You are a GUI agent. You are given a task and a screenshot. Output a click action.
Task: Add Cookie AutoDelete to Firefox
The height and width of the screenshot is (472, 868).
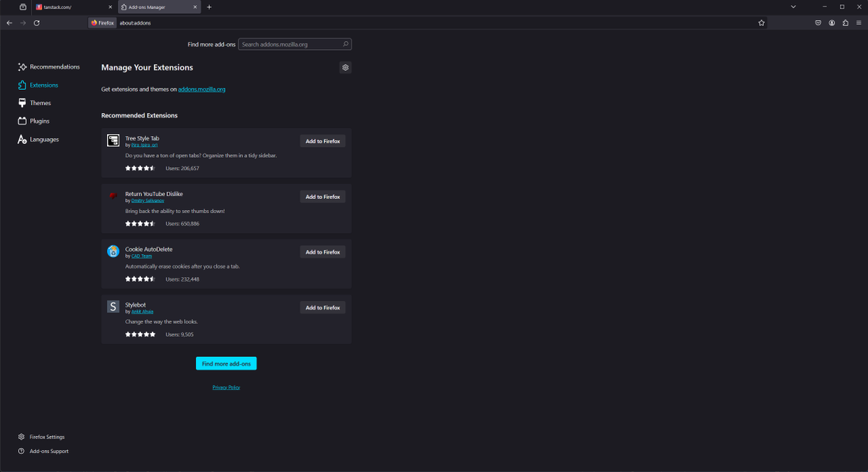pos(323,252)
